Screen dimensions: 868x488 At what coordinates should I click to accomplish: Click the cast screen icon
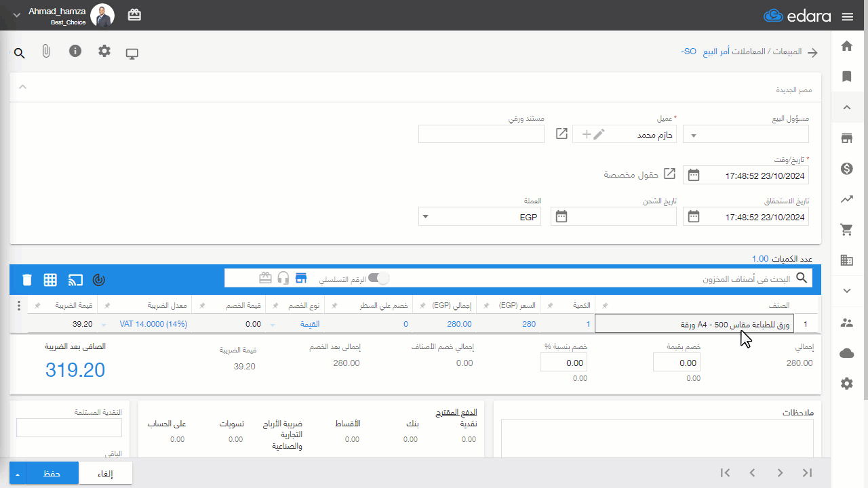(x=75, y=279)
